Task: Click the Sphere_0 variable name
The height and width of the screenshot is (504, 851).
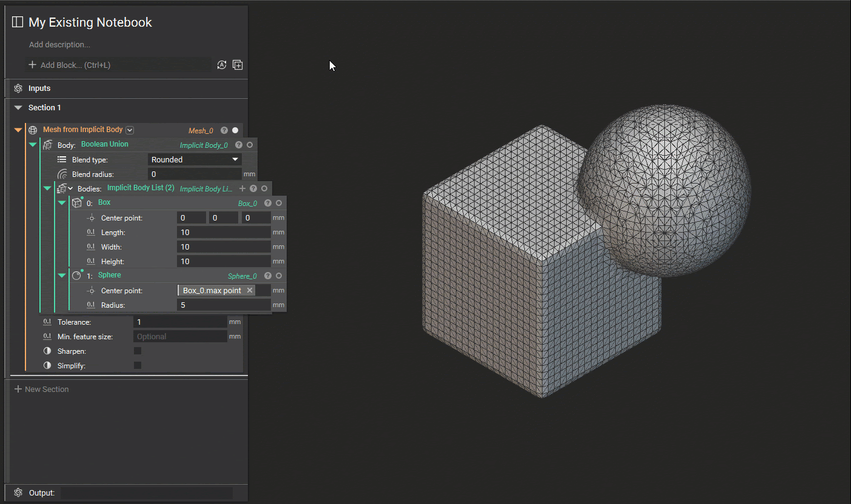Action: [242, 276]
